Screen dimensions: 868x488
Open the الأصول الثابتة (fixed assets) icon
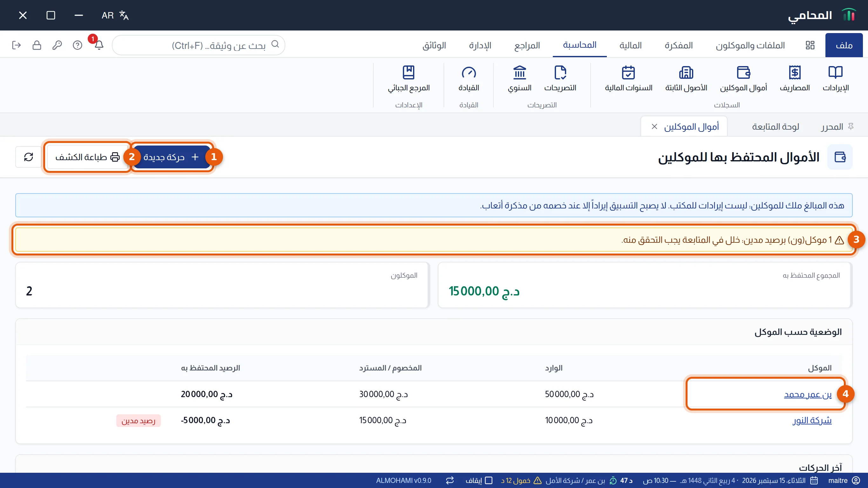[x=686, y=79]
